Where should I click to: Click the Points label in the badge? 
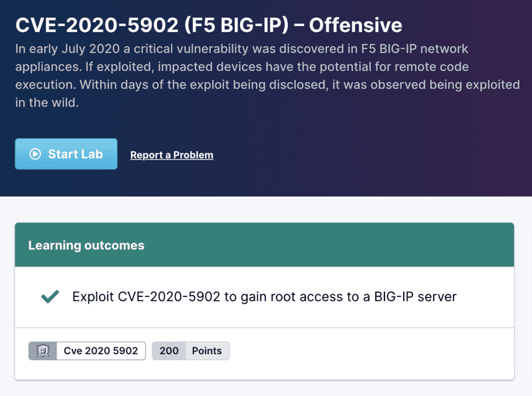coord(207,351)
